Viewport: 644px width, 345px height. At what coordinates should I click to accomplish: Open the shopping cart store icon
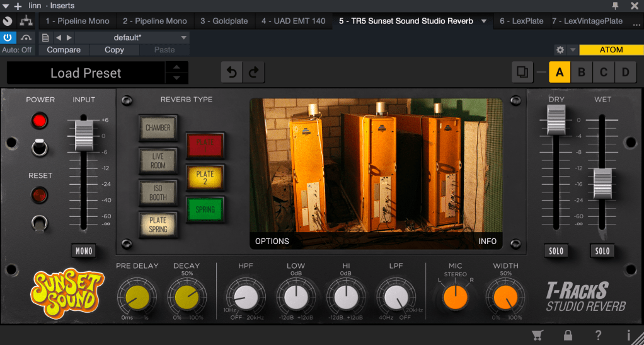[538, 335]
